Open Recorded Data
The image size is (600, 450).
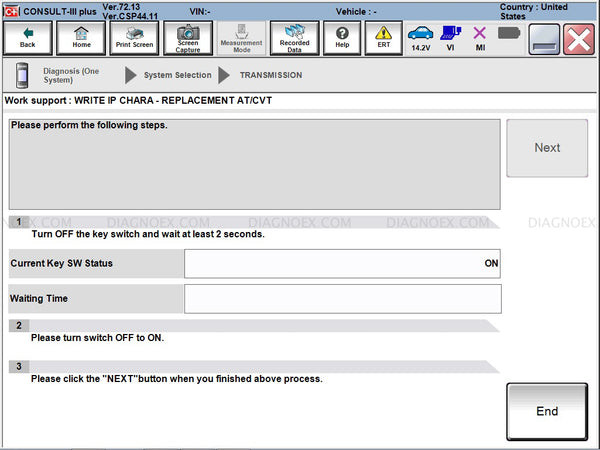[x=294, y=38]
